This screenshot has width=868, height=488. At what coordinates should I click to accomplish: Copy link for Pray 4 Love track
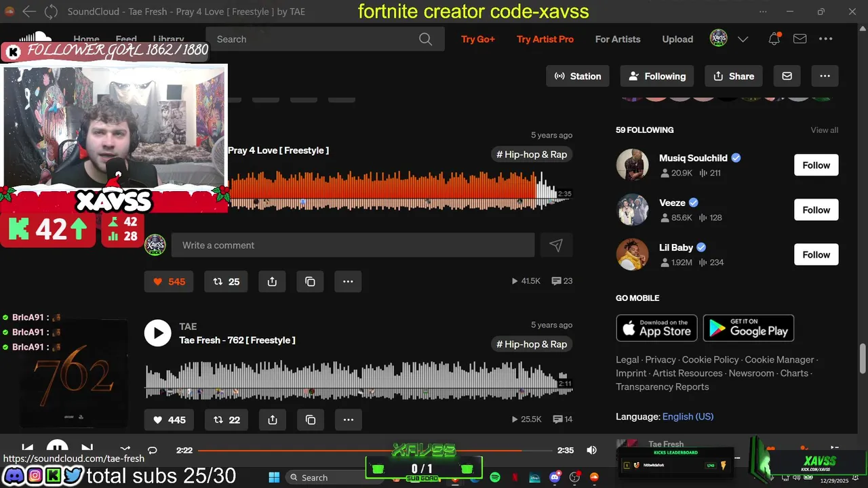click(310, 281)
